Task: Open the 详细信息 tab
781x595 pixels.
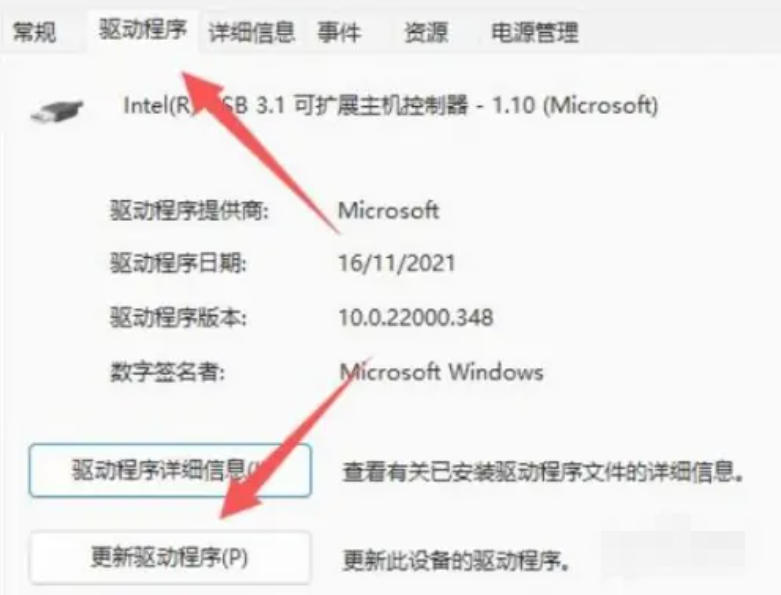Action: 252,32
